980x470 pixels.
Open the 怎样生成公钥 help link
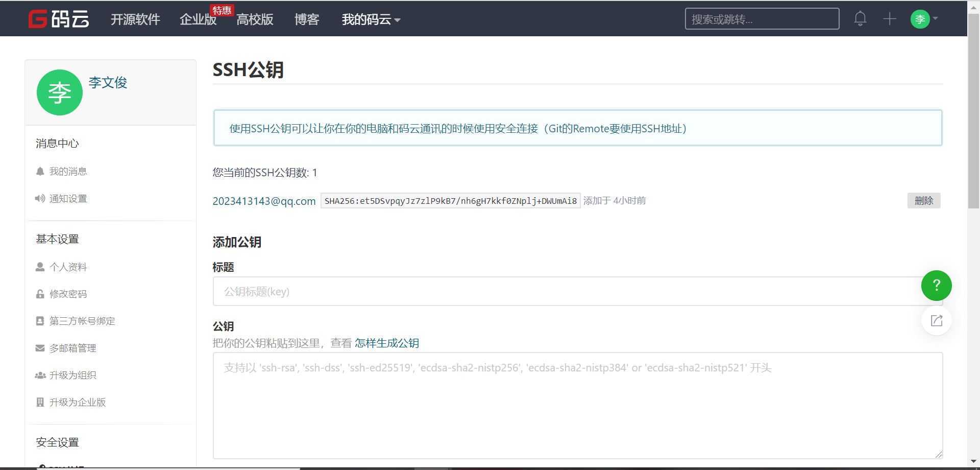click(387, 343)
